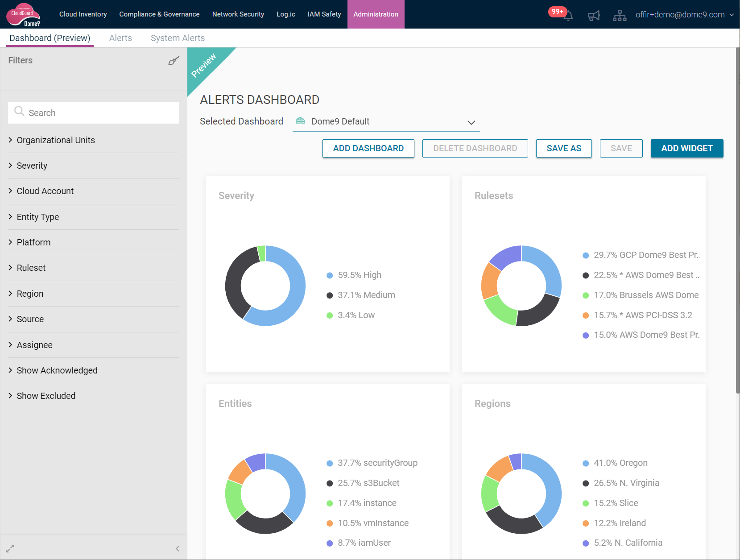Click the page vertical scrollbar
740x560 pixels.
[x=738, y=220]
